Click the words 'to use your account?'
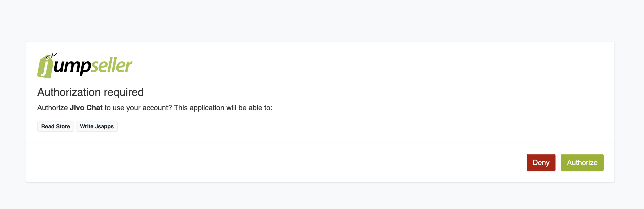 point(138,108)
